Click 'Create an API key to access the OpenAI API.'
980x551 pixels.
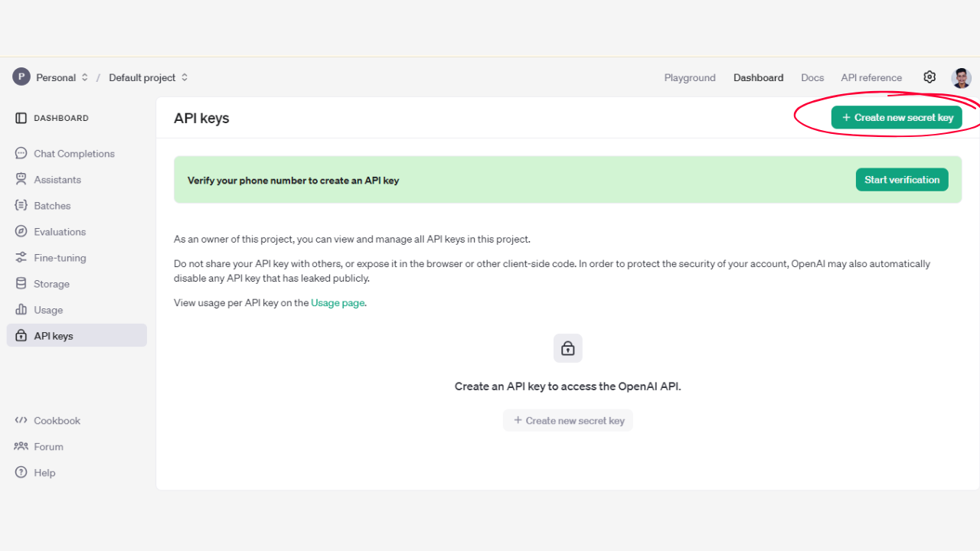(x=568, y=386)
